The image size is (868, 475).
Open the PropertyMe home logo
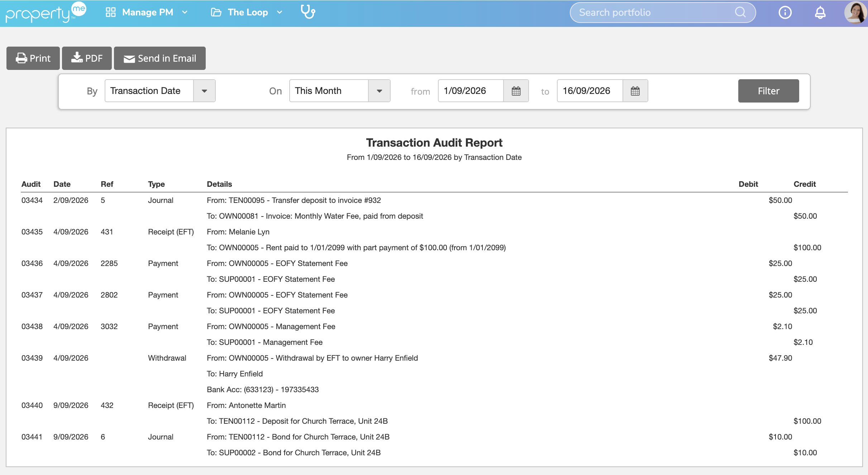click(46, 13)
